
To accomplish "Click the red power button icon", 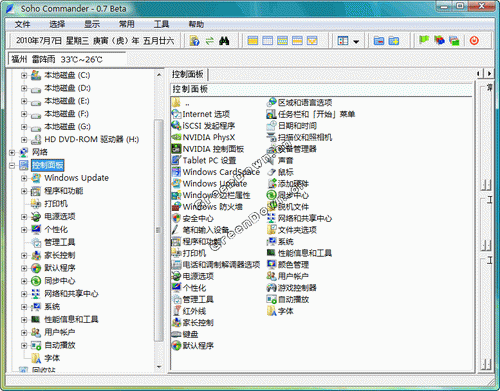I will (474, 41).
